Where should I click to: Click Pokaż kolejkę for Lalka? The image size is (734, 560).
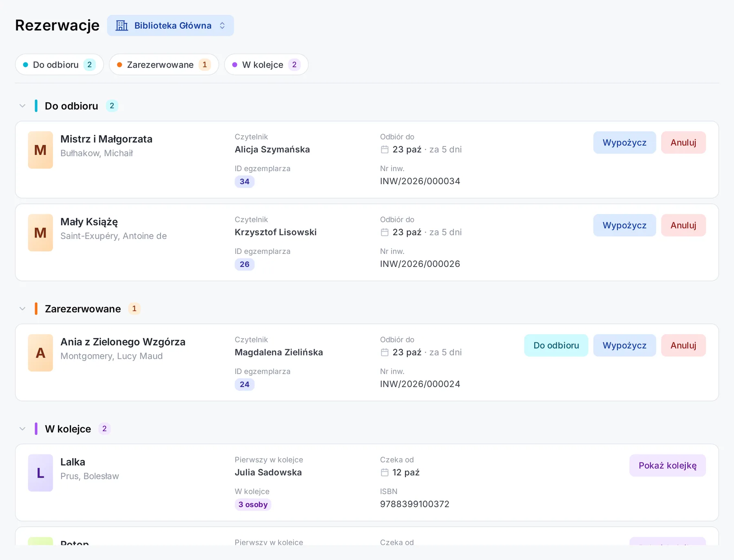668,465
